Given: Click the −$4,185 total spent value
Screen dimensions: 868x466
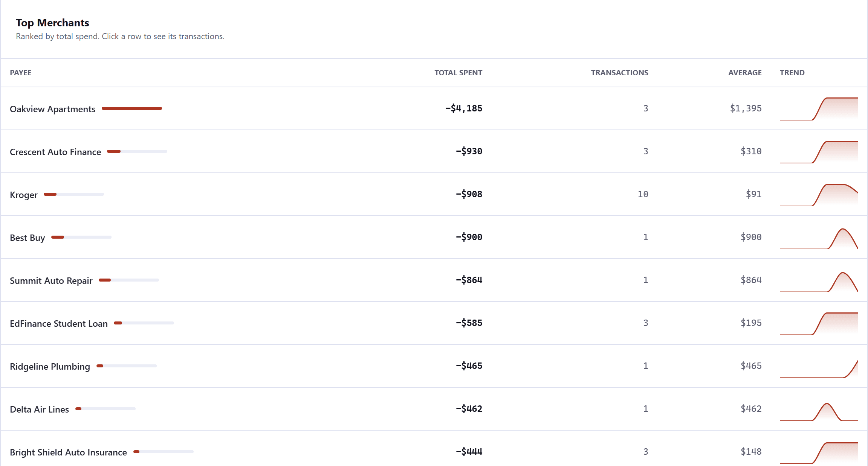Looking at the screenshot, I should coord(464,108).
